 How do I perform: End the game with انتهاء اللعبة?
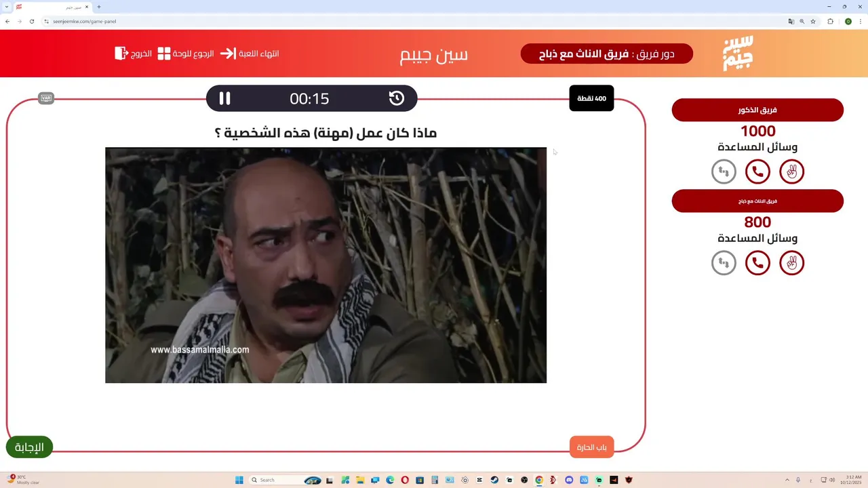pos(259,53)
